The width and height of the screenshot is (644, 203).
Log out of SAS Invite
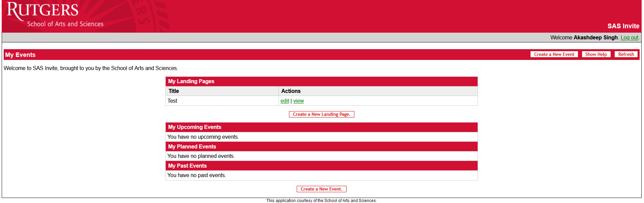click(629, 37)
